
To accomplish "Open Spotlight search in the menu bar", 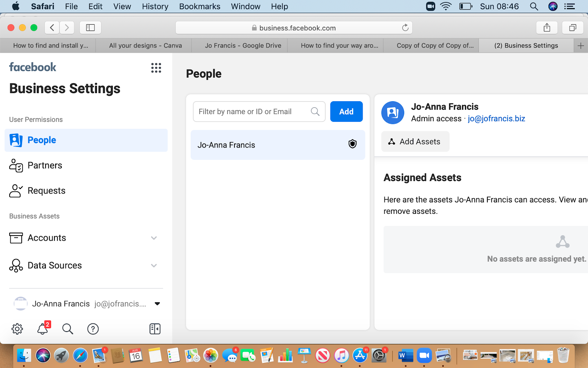I will [x=534, y=6].
